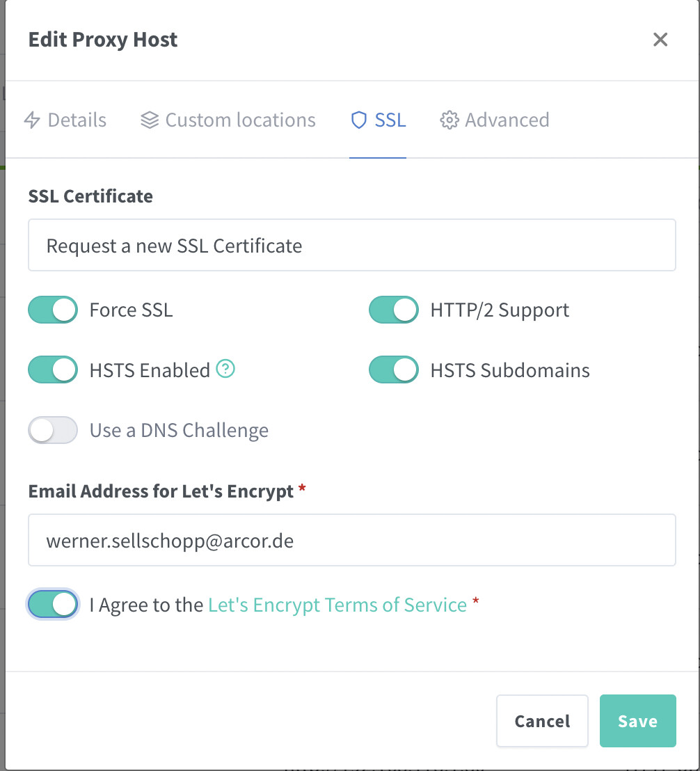Click the Cancel button
The image size is (700, 771).
pyautogui.click(x=542, y=721)
